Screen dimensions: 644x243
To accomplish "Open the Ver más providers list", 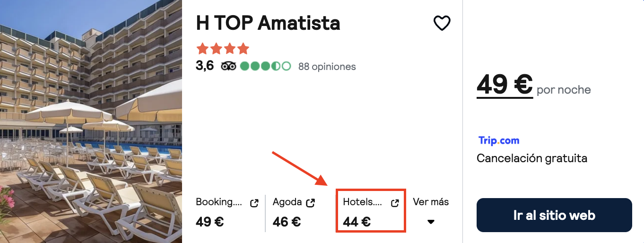I will (431, 202).
